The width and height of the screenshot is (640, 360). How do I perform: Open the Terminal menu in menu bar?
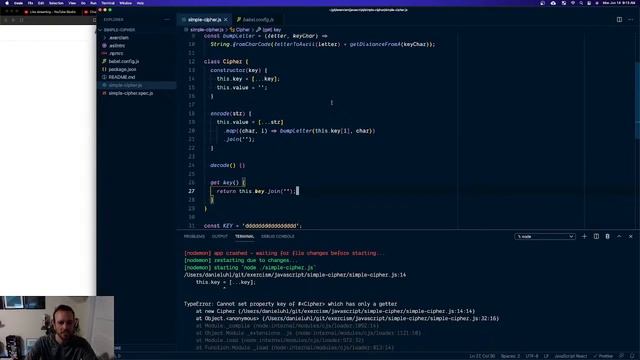108,3
